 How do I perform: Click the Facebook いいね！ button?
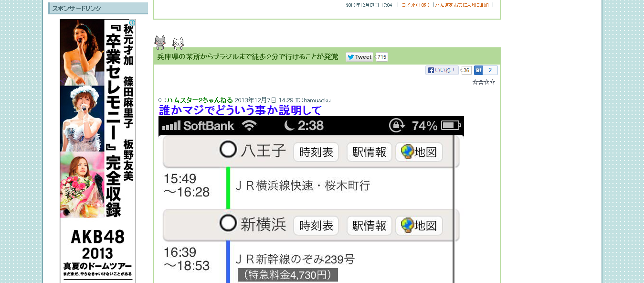pos(442,70)
